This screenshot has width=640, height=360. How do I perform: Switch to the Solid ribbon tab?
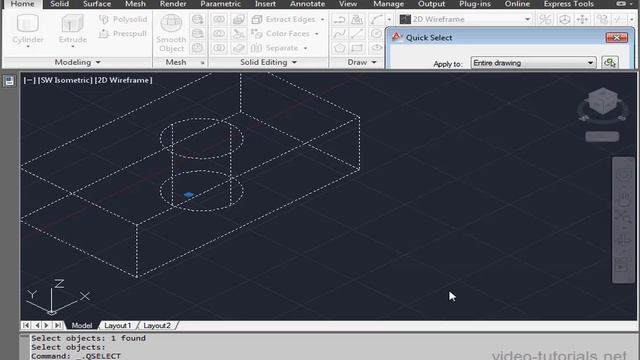tap(60, 4)
